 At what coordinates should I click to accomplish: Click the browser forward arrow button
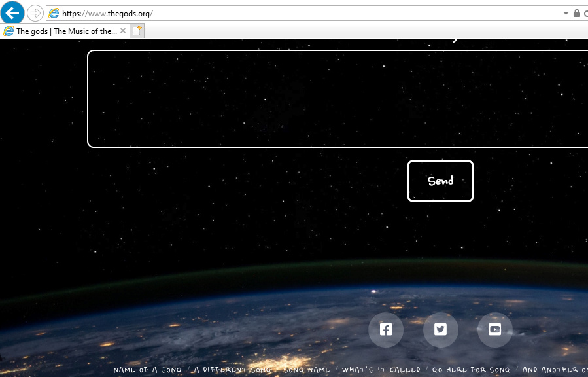pyautogui.click(x=35, y=14)
